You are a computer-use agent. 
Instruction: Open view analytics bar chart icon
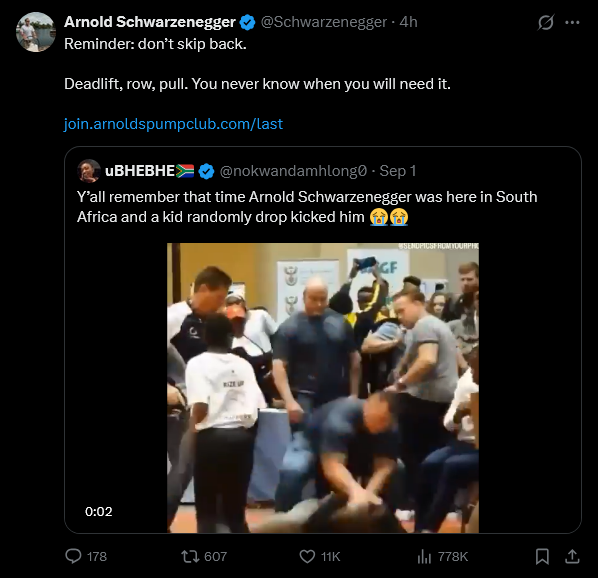tap(424, 557)
